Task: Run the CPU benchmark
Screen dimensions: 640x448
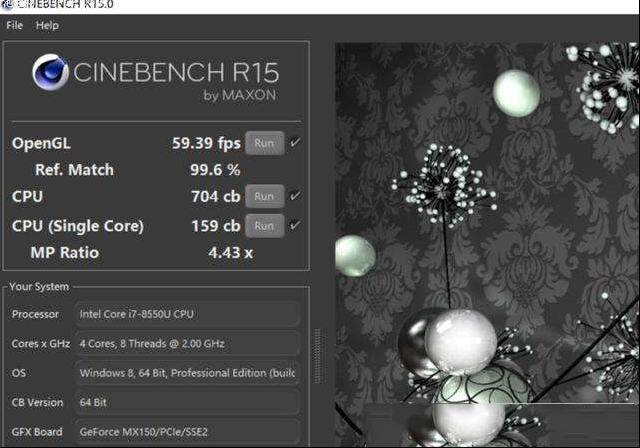Action: 264,196
